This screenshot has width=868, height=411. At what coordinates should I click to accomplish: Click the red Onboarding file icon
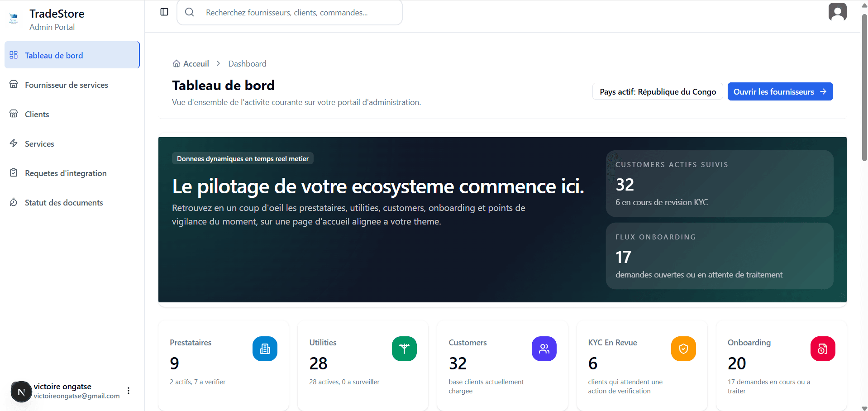823,349
